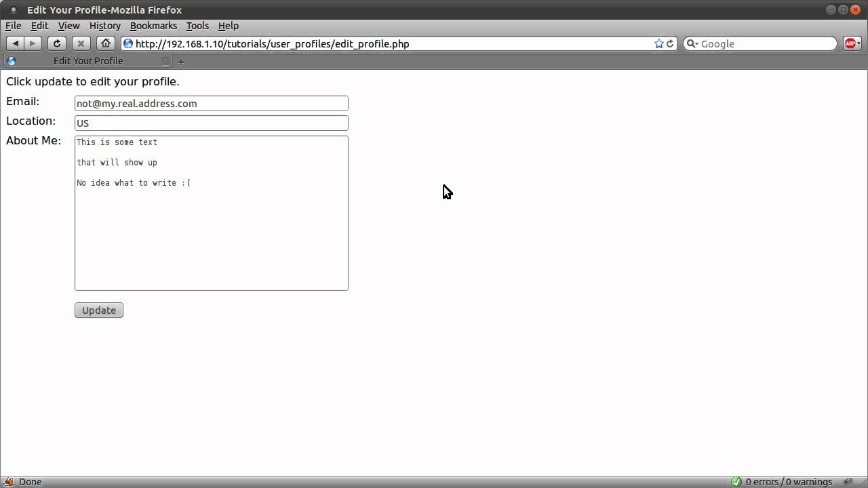
Task: Open the File menu
Action: click(x=14, y=26)
